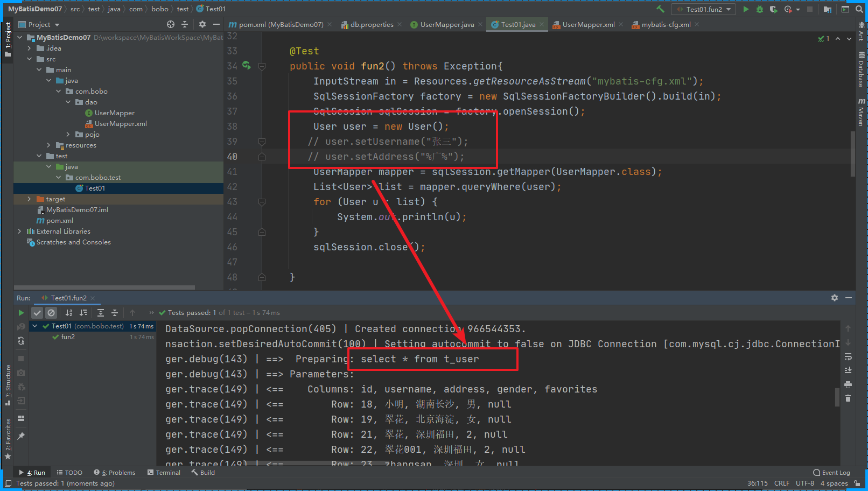Pin the Run tab

point(21,436)
